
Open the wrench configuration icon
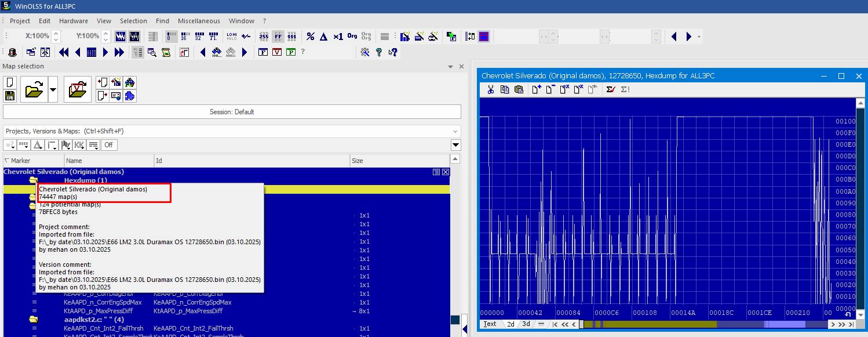[365, 52]
